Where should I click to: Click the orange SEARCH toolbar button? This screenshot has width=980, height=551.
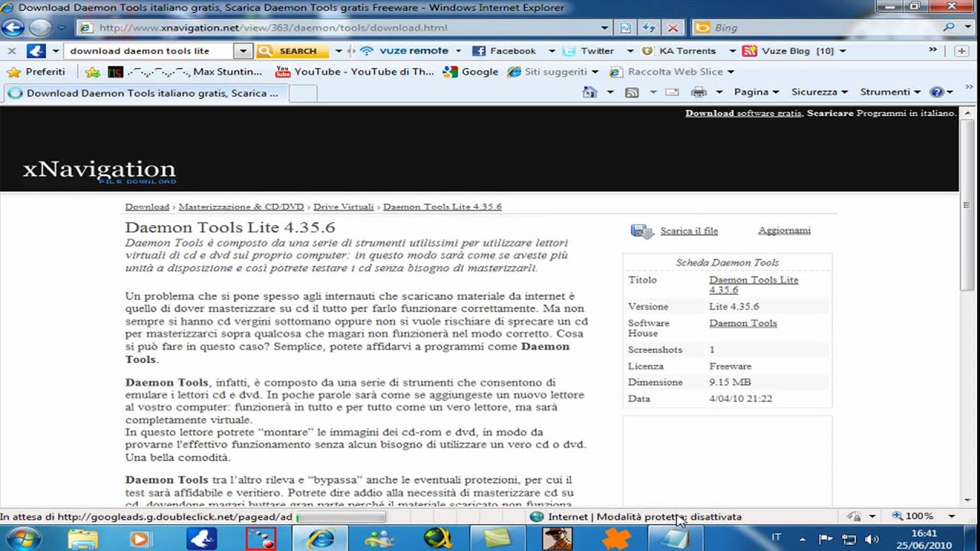[292, 51]
